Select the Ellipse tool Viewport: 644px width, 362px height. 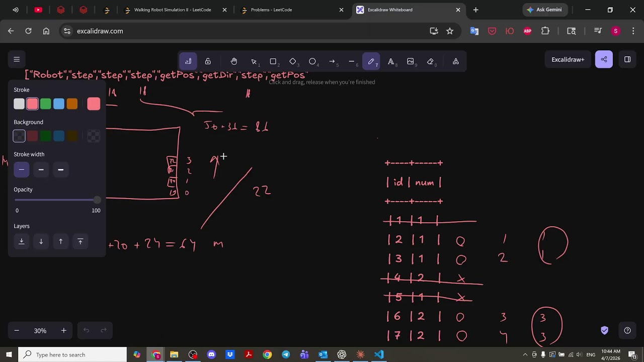coord(312,61)
